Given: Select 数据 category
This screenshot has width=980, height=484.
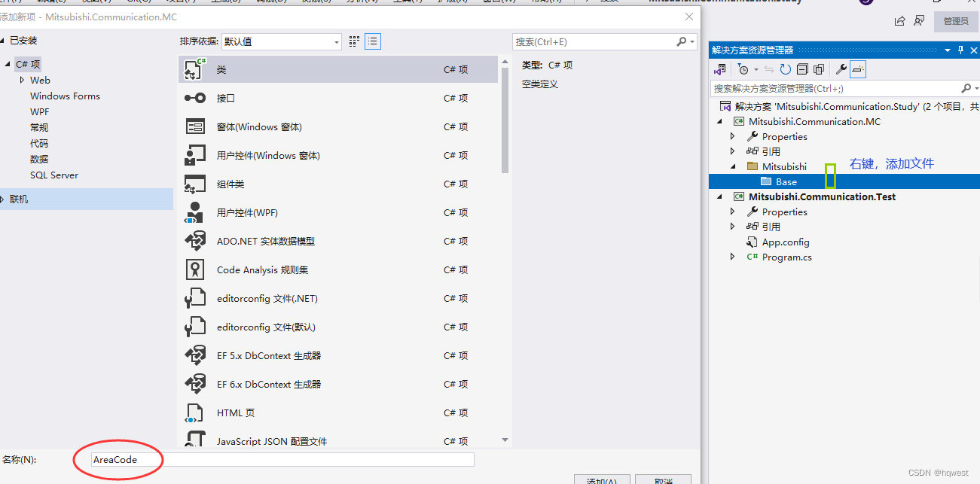Looking at the screenshot, I should (x=39, y=159).
